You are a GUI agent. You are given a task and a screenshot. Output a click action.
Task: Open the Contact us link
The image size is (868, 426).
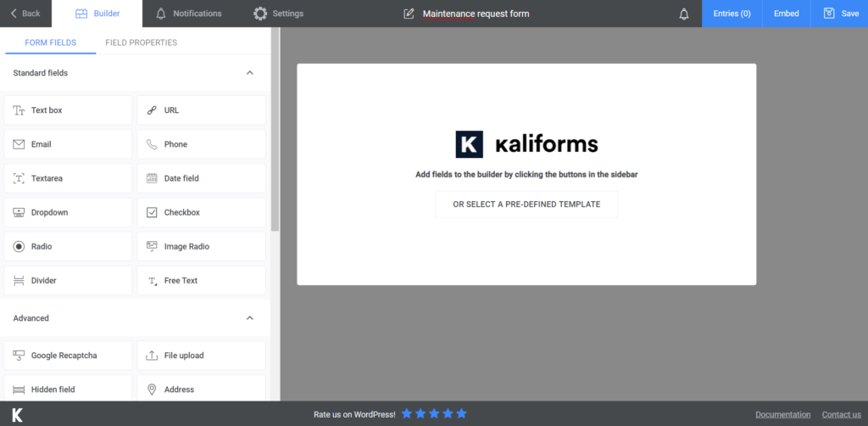[x=842, y=414]
